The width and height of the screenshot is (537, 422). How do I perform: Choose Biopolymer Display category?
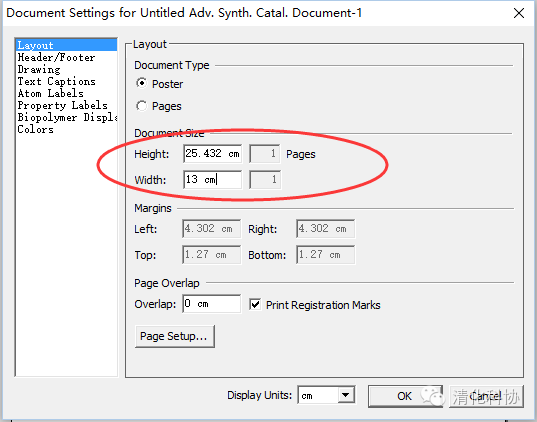pos(66,117)
